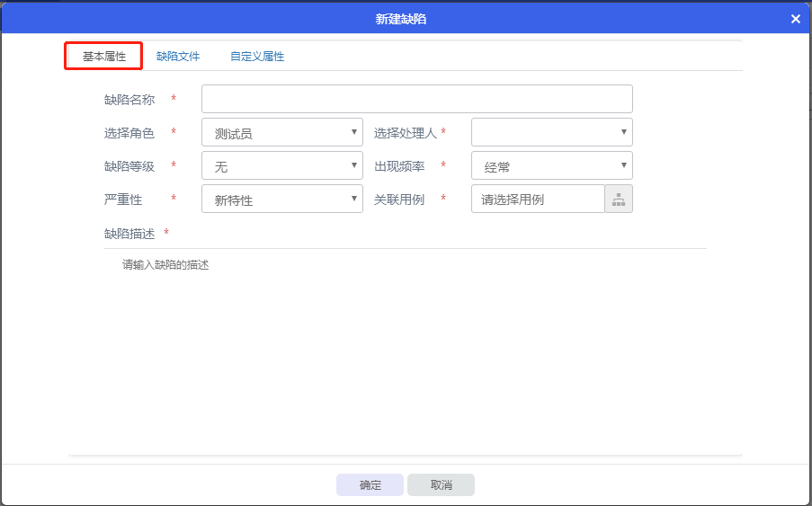The width and height of the screenshot is (812, 506).
Task: Click the 缺陷名称 text input field
Action: [416, 100]
